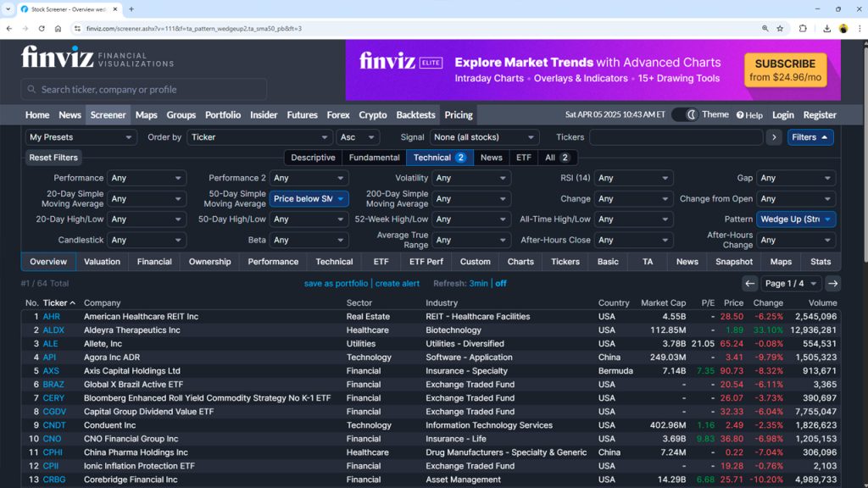868x488 pixels.
Task: Open Help question mark link
Action: pyautogui.click(x=749, y=115)
